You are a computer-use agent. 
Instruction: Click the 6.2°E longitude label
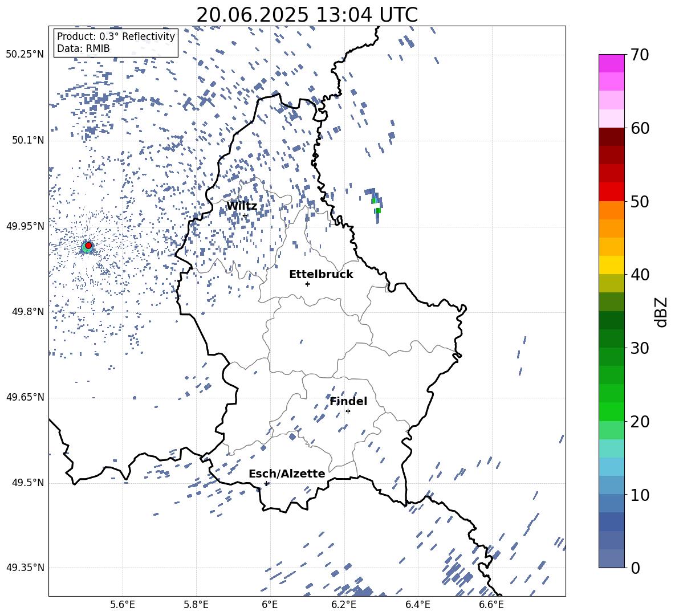click(x=344, y=605)
